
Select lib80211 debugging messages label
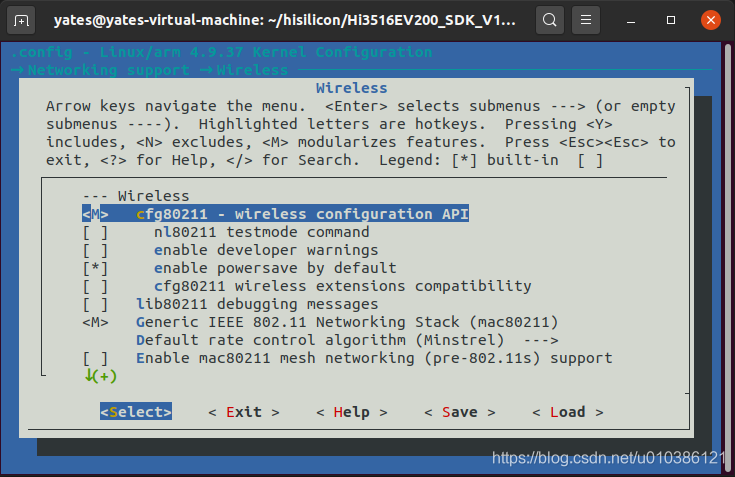tap(257, 305)
